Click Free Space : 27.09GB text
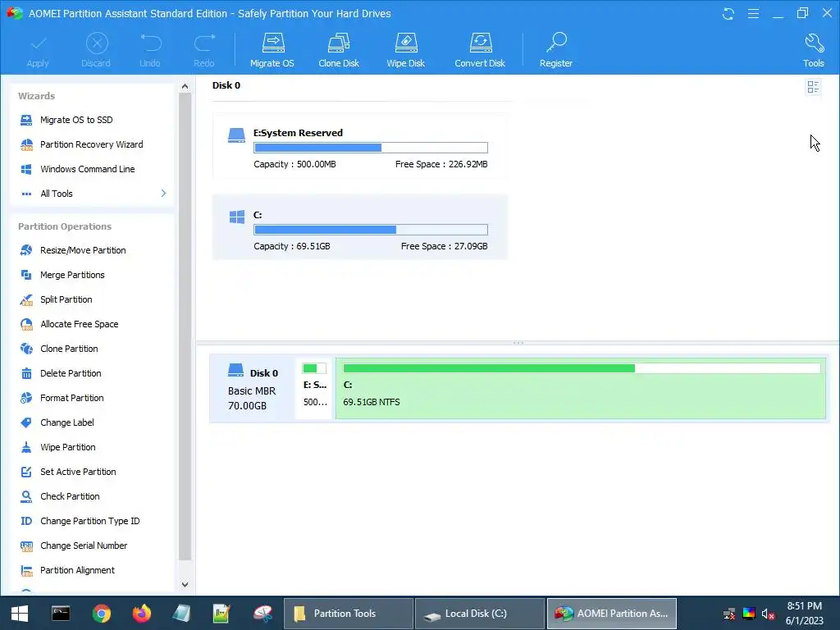Viewport: 840px width, 630px height. coord(444,246)
